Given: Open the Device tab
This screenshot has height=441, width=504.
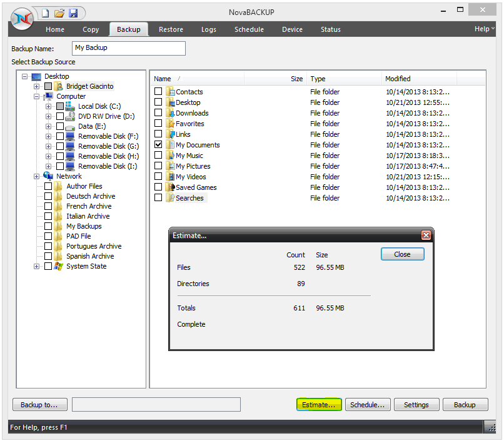Looking at the screenshot, I should (x=292, y=29).
